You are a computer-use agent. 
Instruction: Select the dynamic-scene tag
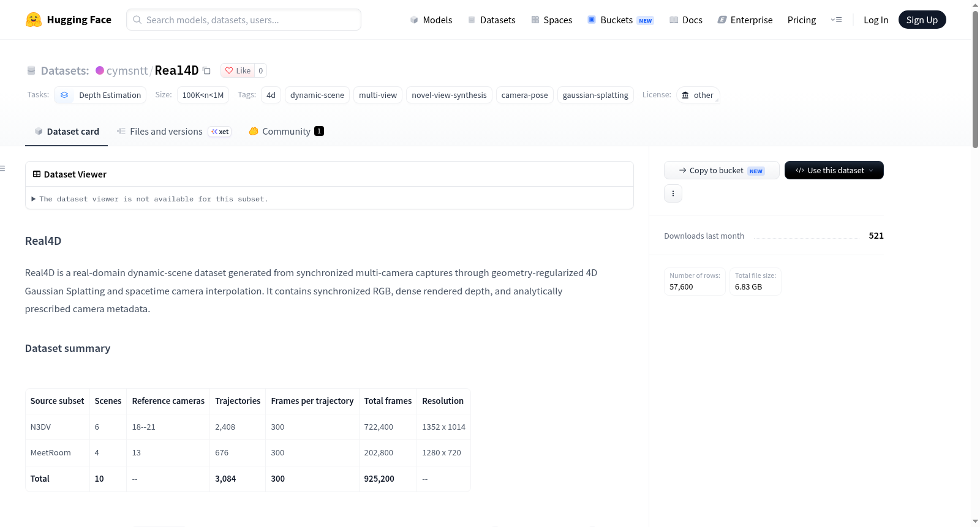coord(317,95)
